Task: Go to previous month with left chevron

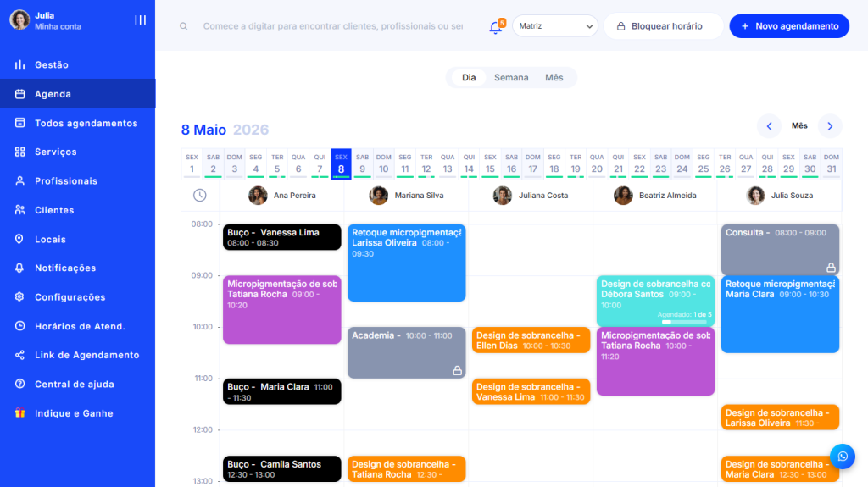Action: click(x=769, y=126)
